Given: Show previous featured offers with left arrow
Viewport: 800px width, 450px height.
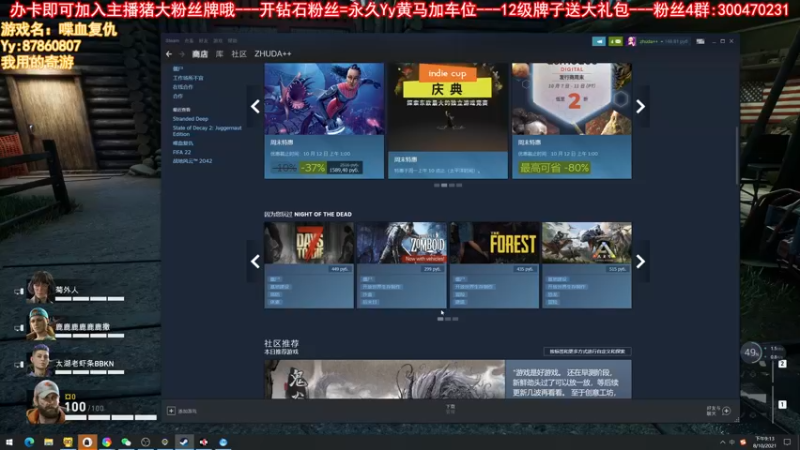Looking at the screenshot, I should [x=255, y=106].
